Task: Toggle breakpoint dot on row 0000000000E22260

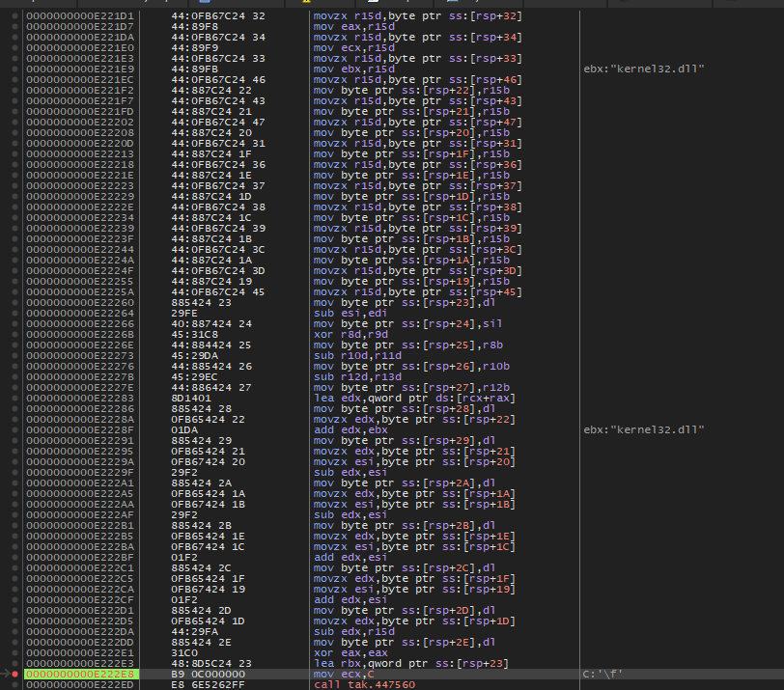Action: click(15, 303)
